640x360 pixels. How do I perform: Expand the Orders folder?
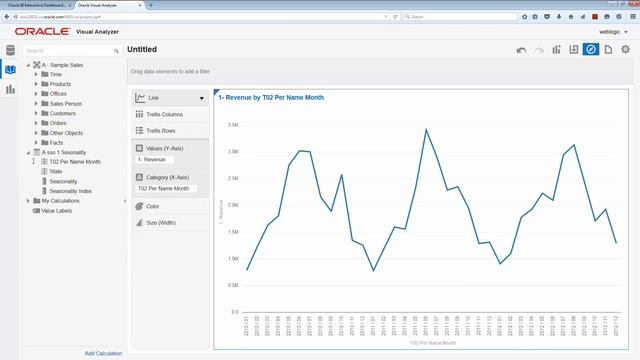tap(36, 123)
